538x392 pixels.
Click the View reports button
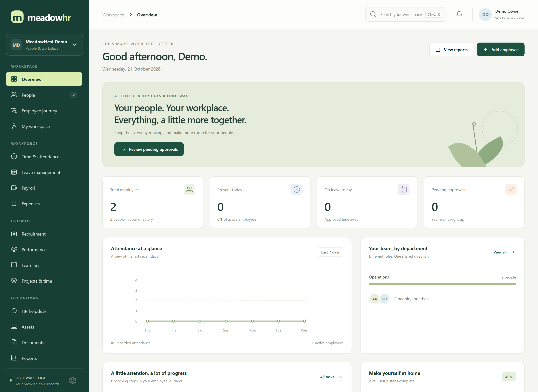click(451, 49)
